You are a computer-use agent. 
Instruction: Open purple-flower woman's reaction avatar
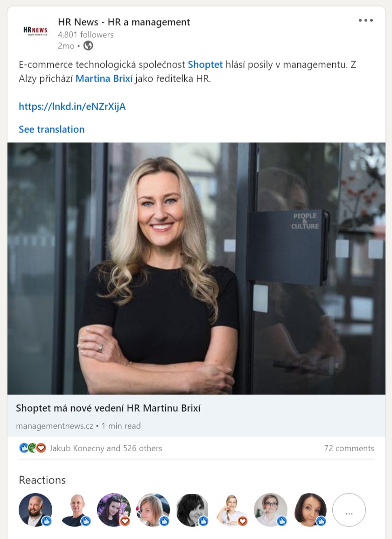point(114,510)
